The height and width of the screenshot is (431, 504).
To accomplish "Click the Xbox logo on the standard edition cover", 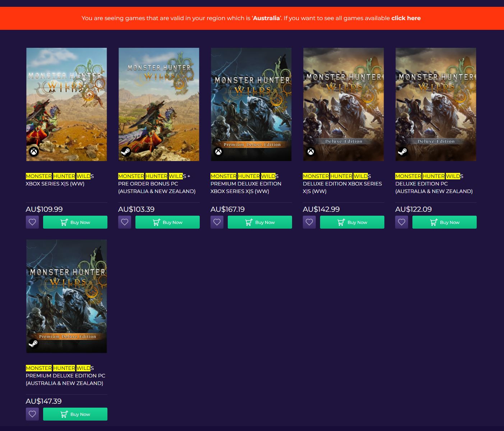I will pyautogui.click(x=34, y=152).
